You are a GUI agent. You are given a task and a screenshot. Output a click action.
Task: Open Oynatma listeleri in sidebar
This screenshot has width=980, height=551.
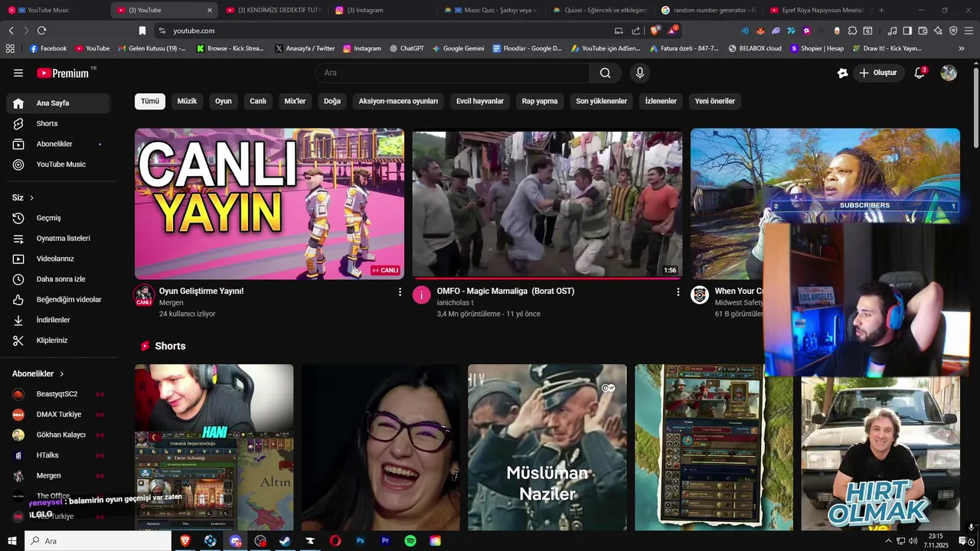[x=58, y=238]
